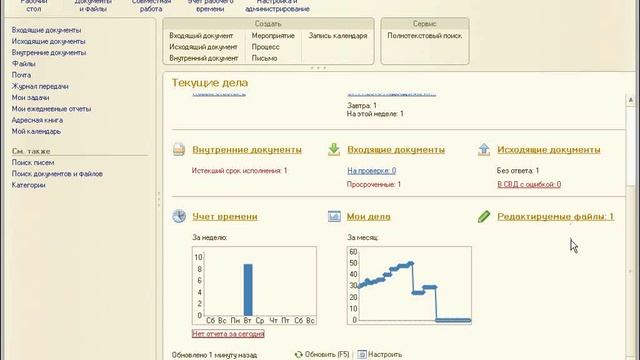Create a new Внутренний документ

coord(204,58)
